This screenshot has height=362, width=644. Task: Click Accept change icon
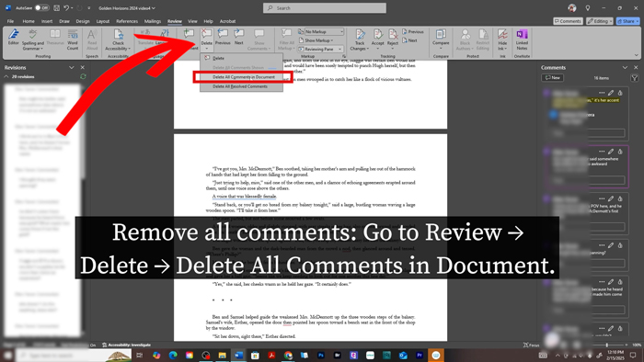point(377,34)
